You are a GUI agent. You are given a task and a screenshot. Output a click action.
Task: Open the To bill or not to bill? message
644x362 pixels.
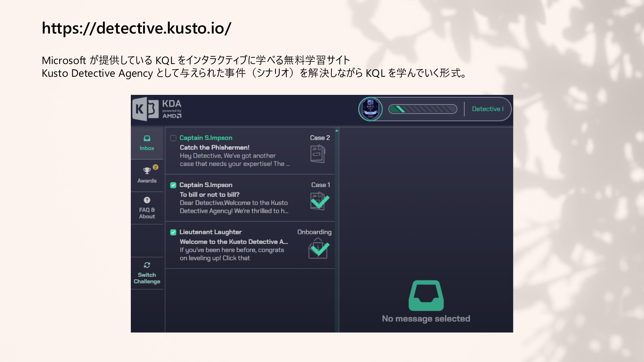coord(250,198)
